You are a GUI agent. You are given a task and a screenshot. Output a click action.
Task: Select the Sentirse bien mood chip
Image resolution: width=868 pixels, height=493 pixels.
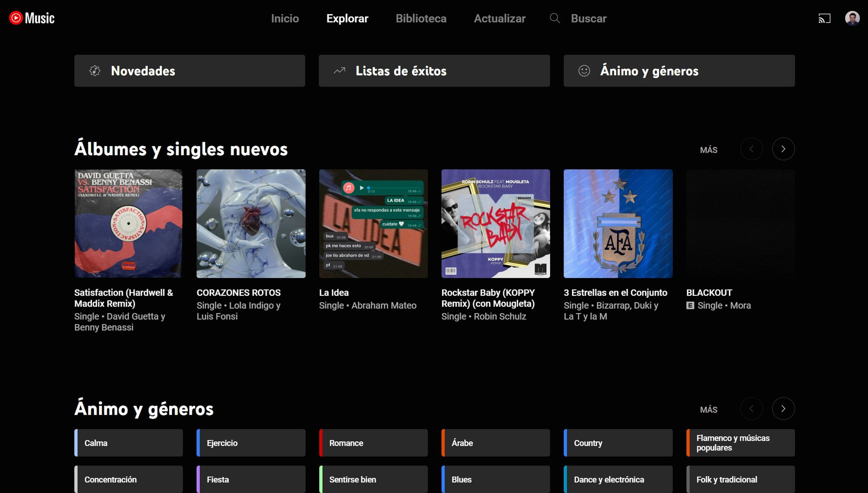[x=373, y=479]
